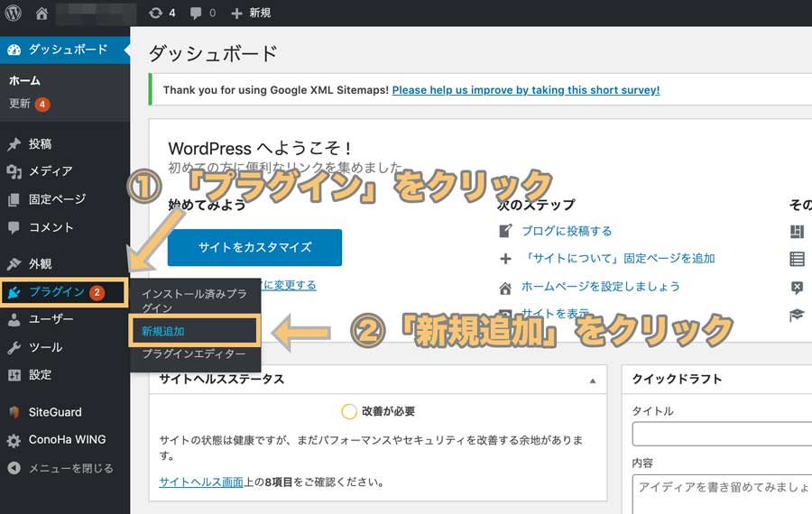Viewport: 812px width, 514px height.
Task: Click the メディア media icon
Action: [14, 171]
